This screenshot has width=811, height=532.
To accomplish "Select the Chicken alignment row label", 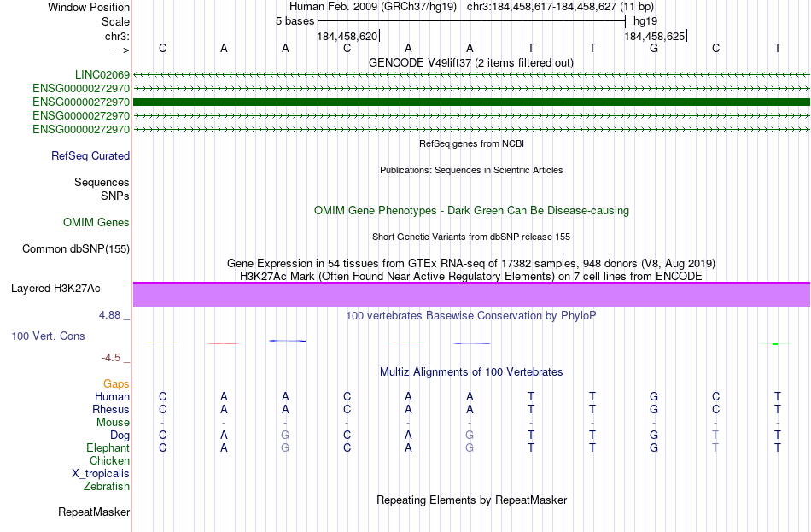I will point(109,461).
